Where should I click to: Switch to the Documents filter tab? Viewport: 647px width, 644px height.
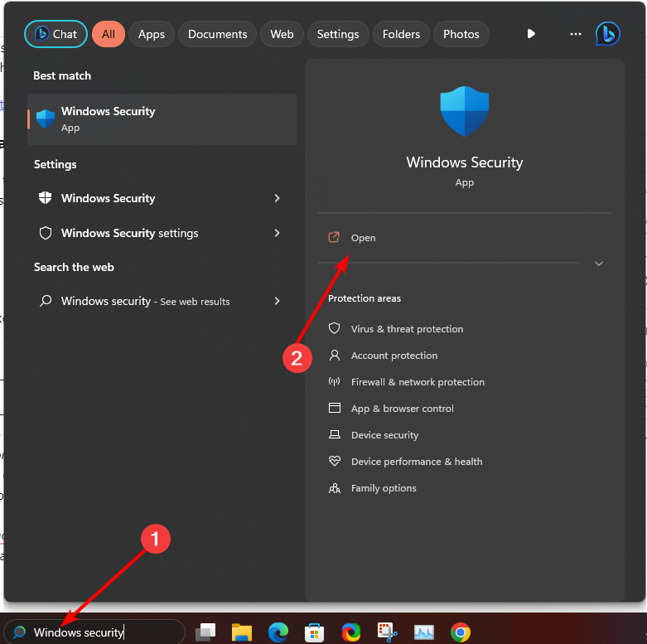(217, 34)
